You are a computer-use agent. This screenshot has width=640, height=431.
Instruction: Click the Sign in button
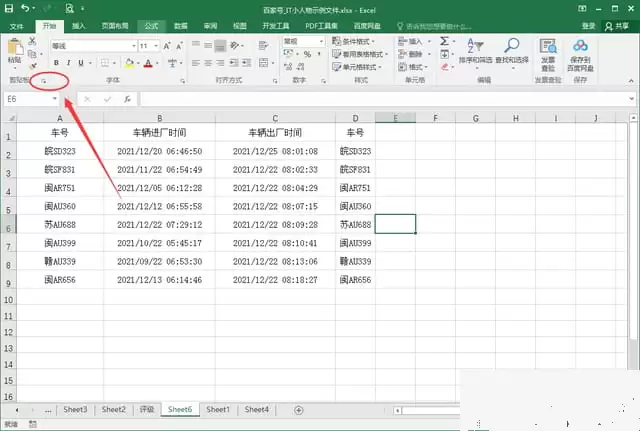588,27
